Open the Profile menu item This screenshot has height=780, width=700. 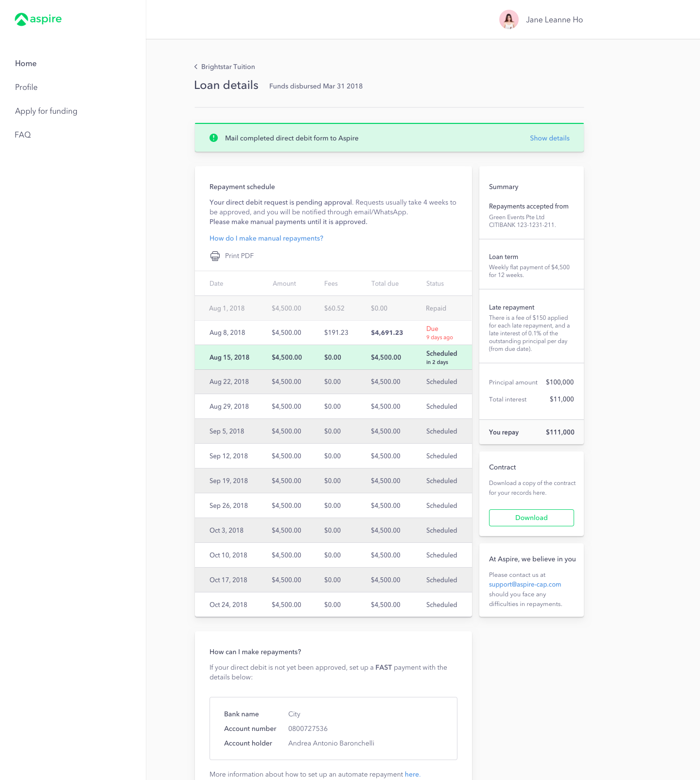(x=26, y=87)
